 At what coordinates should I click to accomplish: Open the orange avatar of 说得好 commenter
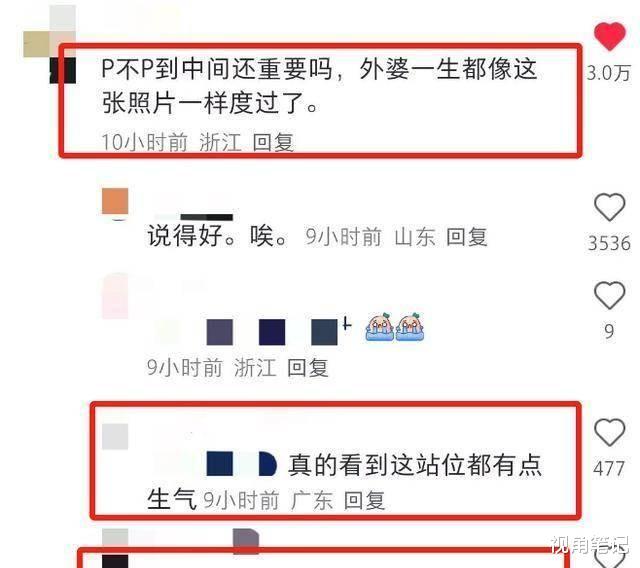(115, 202)
